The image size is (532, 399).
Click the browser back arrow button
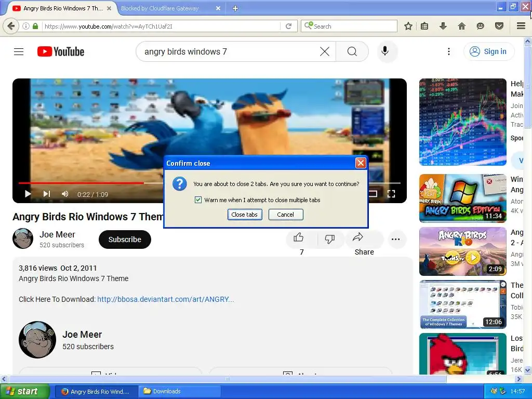pyautogui.click(x=11, y=26)
